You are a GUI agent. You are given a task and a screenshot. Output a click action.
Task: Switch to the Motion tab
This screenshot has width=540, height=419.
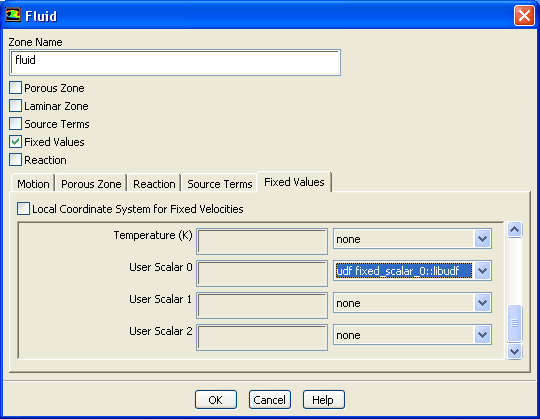click(33, 184)
